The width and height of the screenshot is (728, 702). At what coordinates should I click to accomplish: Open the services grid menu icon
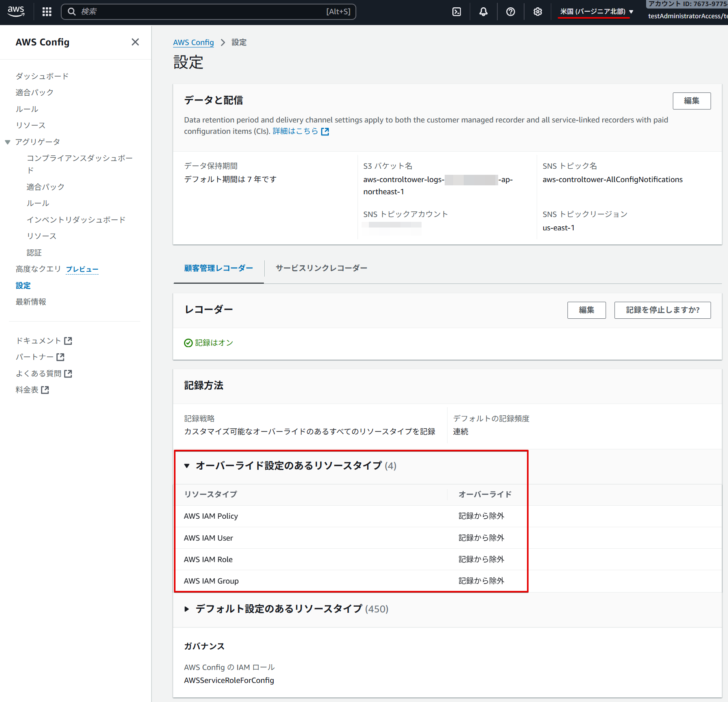[47, 12]
